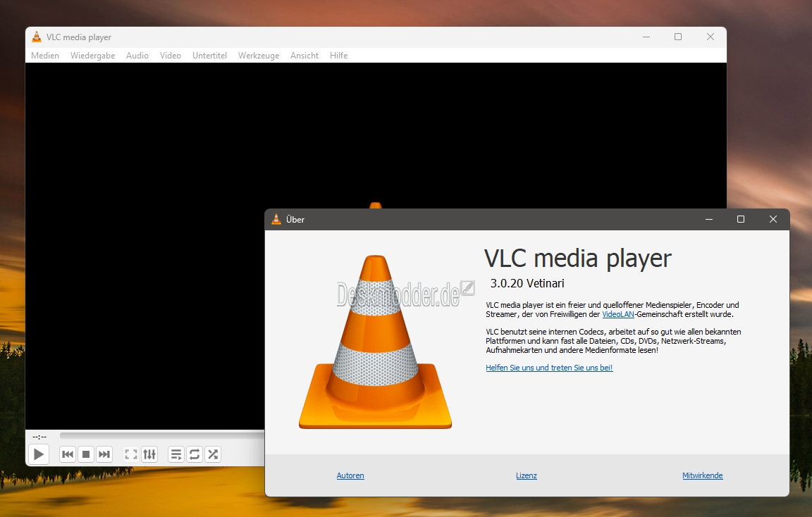Open the Werkzeuge menu
Image resolution: width=812 pixels, height=517 pixels.
tap(259, 56)
